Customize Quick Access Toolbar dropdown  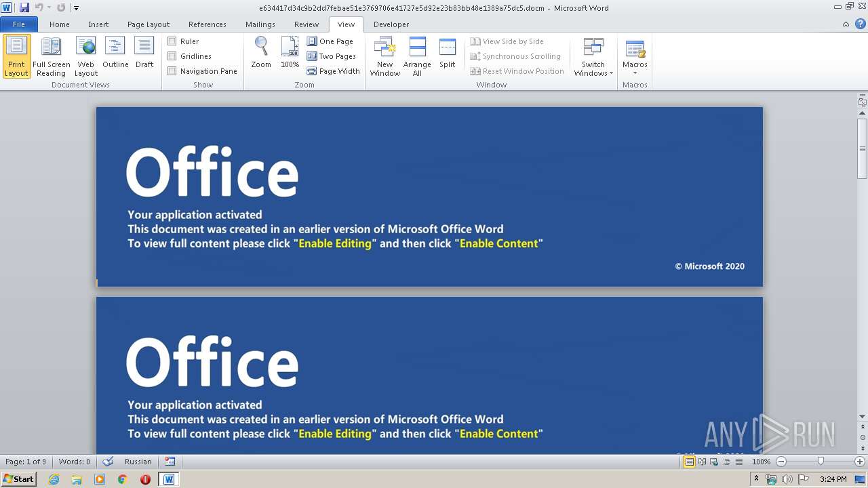click(76, 7)
